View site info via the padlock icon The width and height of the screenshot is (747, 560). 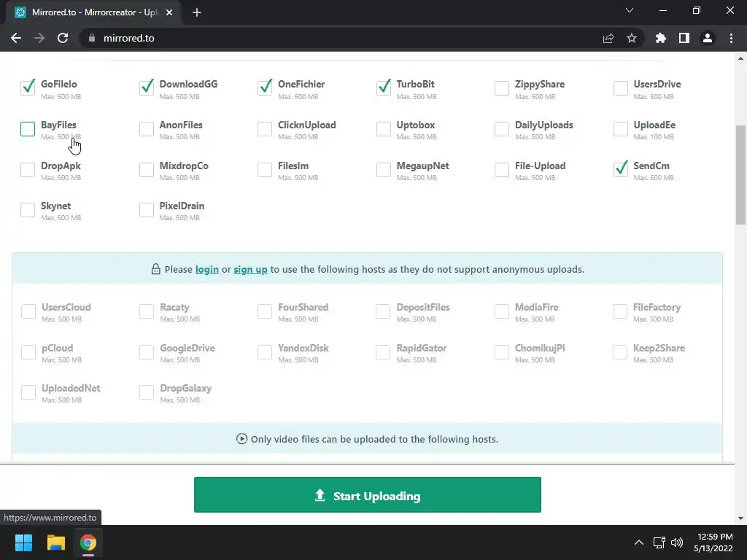92,38
